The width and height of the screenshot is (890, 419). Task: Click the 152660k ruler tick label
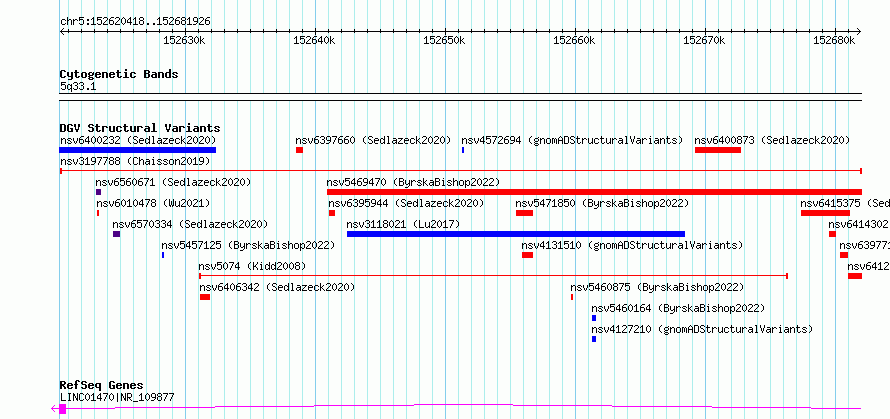pyautogui.click(x=574, y=40)
